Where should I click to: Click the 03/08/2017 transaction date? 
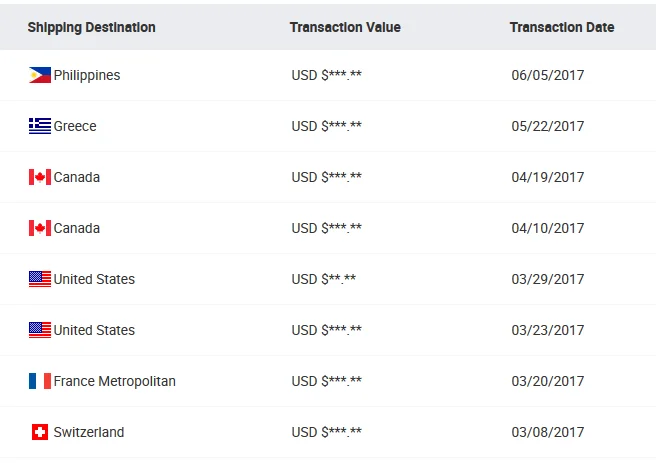coord(547,432)
